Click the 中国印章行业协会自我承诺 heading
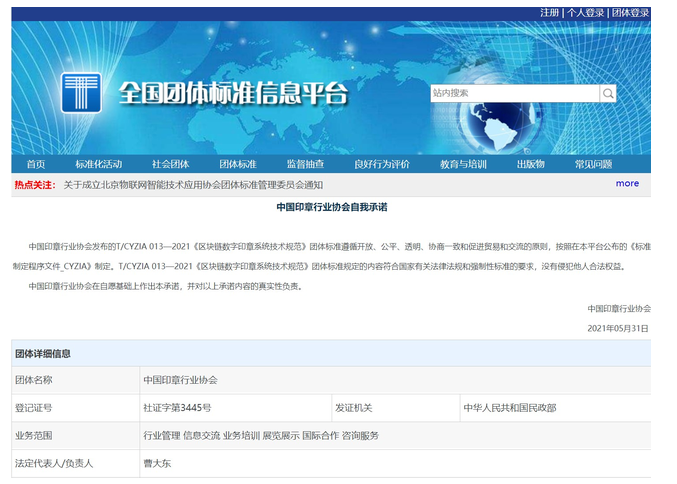 pyautogui.click(x=331, y=207)
